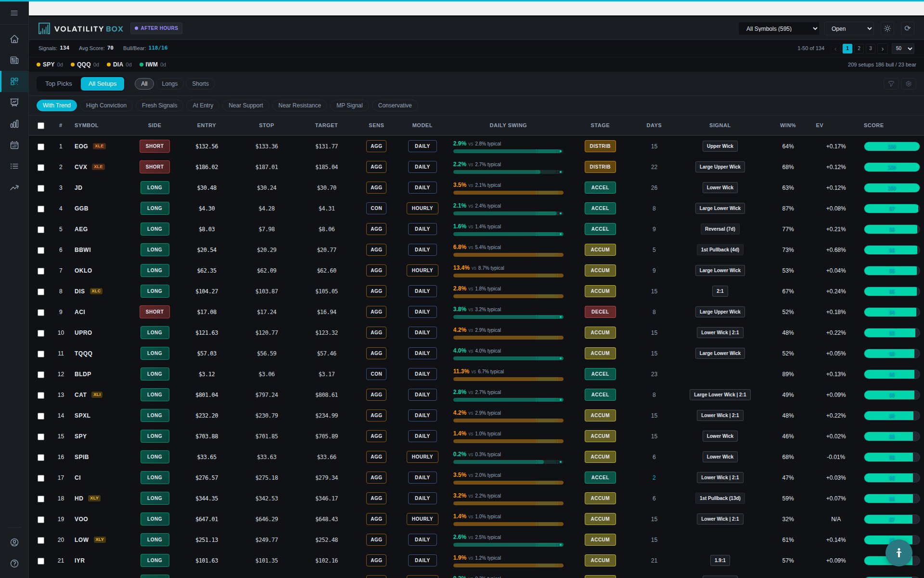Open the hamburger menu icon
Screen dimensions: 924x578
(14, 13)
